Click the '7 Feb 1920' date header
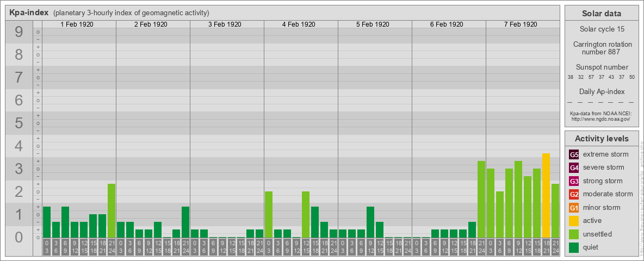Screen dimensions: 644x261 coord(521,24)
